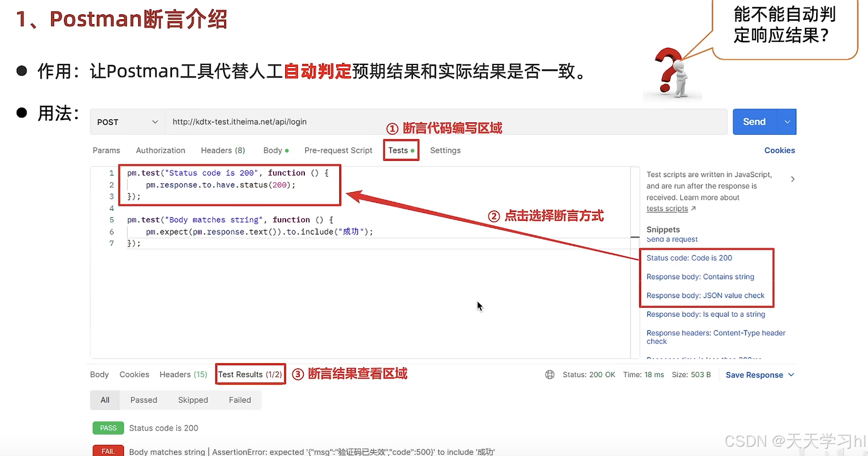Open the response Headers (15) tab
Viewport: 868px width, 456px height.
[x=184, y=375]
